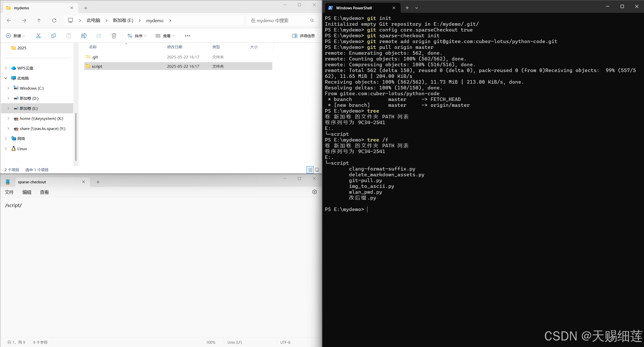Switch to details list view layout

(310, 170)
